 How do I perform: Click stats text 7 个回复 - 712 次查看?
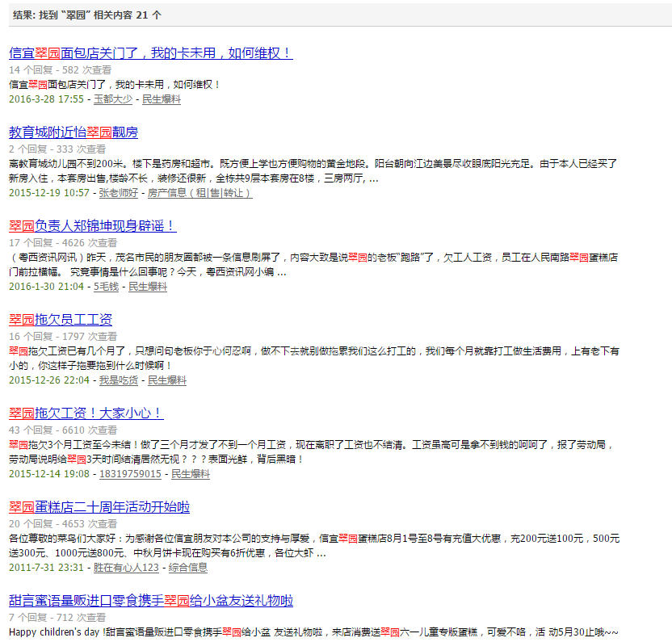(57, 618)
